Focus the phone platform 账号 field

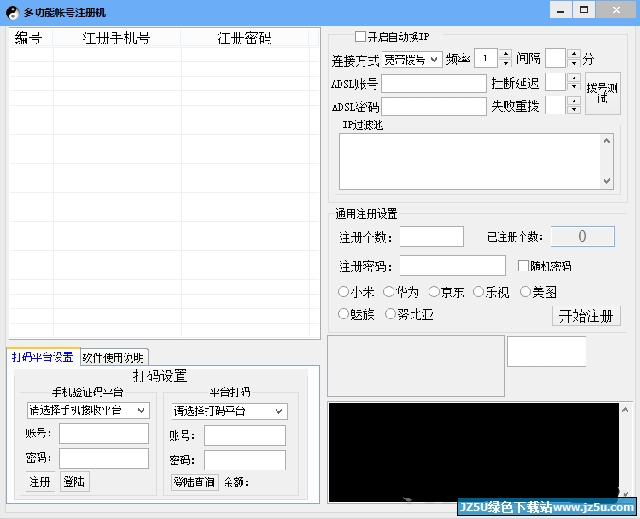104,433
